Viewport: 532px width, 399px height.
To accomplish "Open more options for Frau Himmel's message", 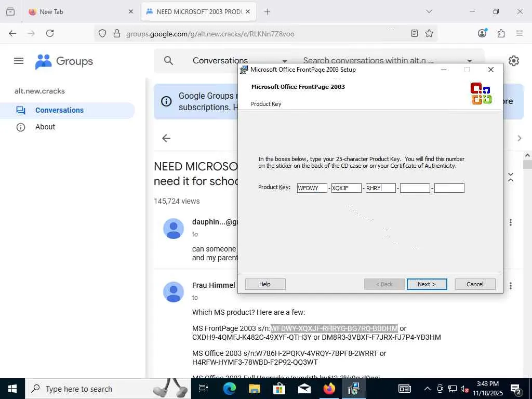I will (511, 286).
